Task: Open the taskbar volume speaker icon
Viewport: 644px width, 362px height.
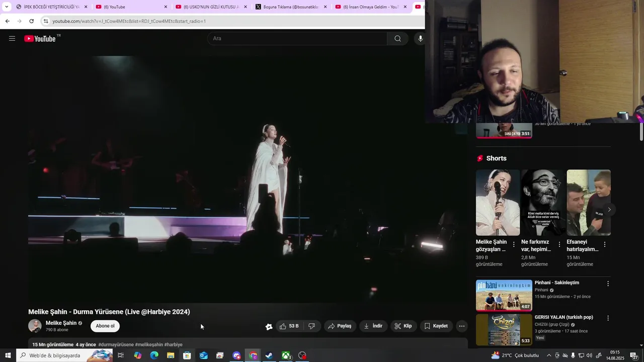Action: pos(590,355)
